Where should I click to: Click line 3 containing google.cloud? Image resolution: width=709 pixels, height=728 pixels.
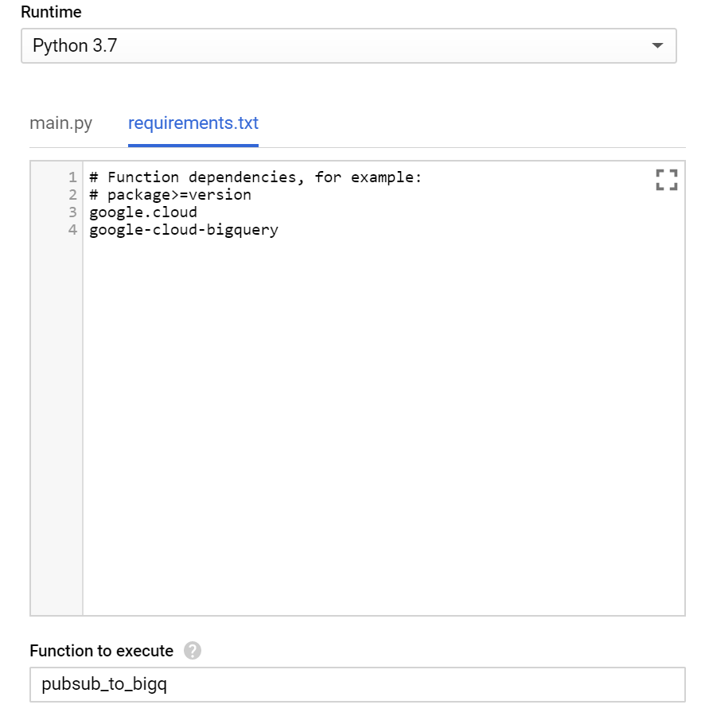(143, 212)
